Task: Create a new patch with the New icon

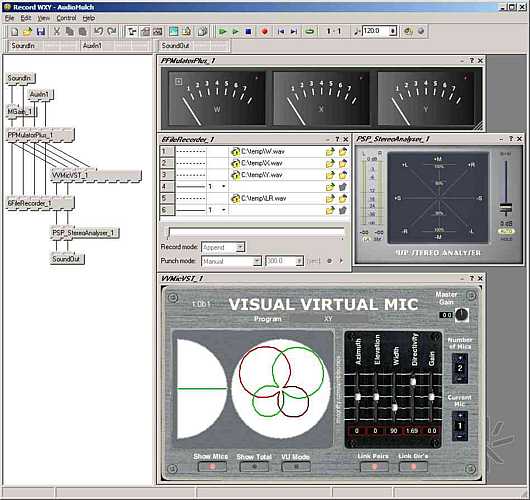Action: click(15, 32)
